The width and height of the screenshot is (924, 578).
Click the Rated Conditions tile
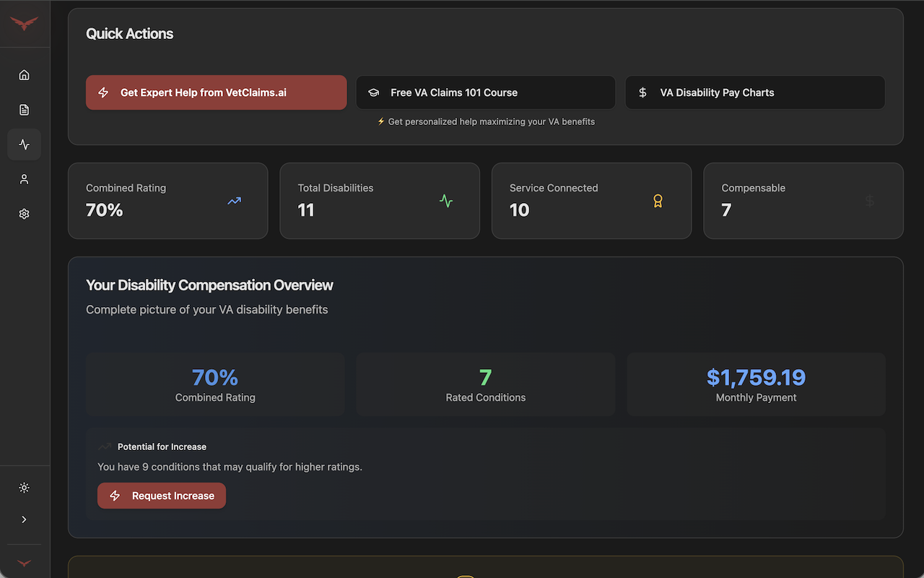485,384
